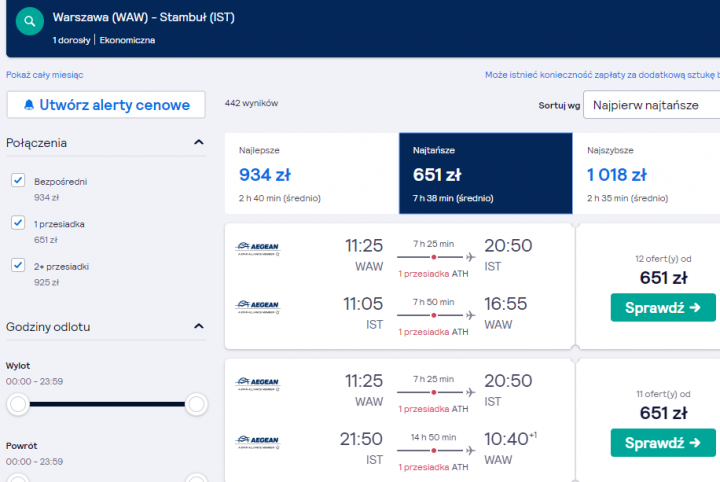Screen dimensions: 720x482
Task: Switch to the Najszybsze 1 018 zł tab
Action: coord(647,173)
